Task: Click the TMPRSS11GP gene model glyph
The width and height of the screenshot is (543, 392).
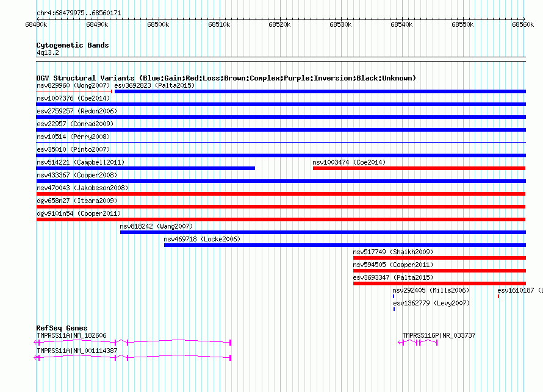Action: [x=418, y=343]
